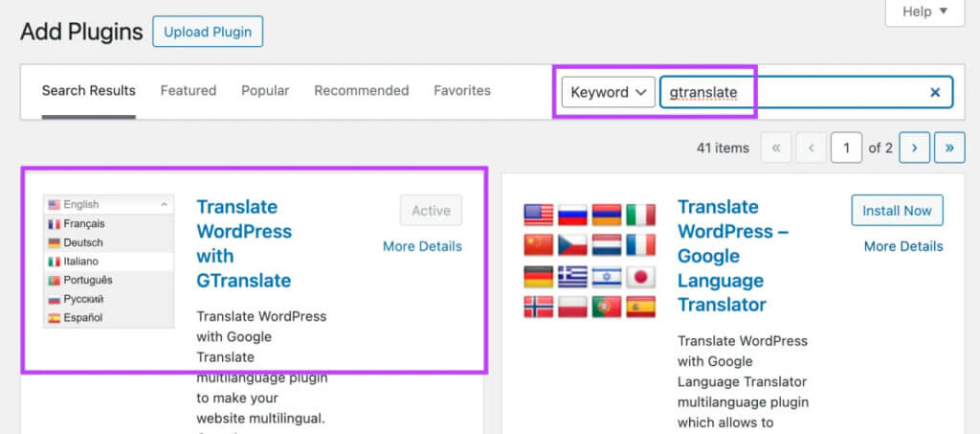980x434 pixels.
Task: Go to the Recommended tab
Action: (x=361, y=91)
